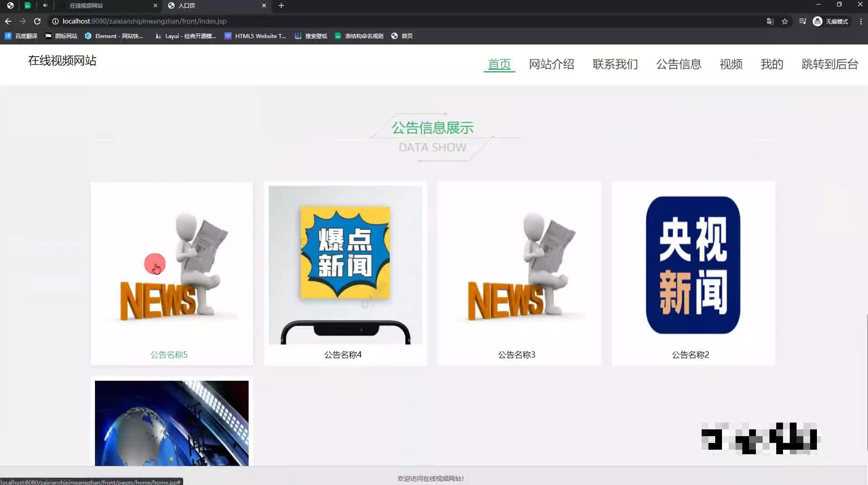
Task: Click the 公告名称5 title
Action: (169, 355)
